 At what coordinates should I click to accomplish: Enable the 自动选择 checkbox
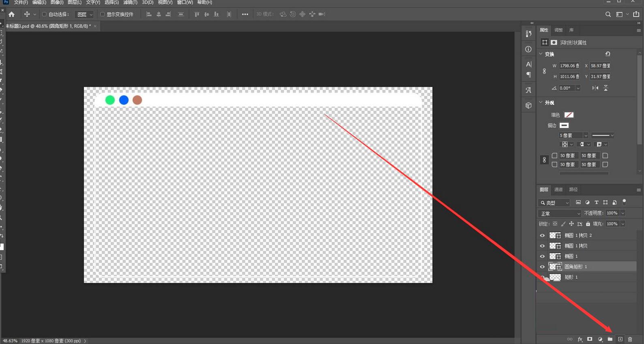(44, 14)
